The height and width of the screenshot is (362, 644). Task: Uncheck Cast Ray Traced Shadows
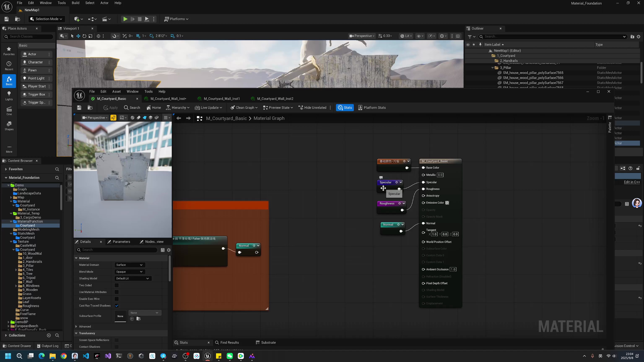coord(117,306)
